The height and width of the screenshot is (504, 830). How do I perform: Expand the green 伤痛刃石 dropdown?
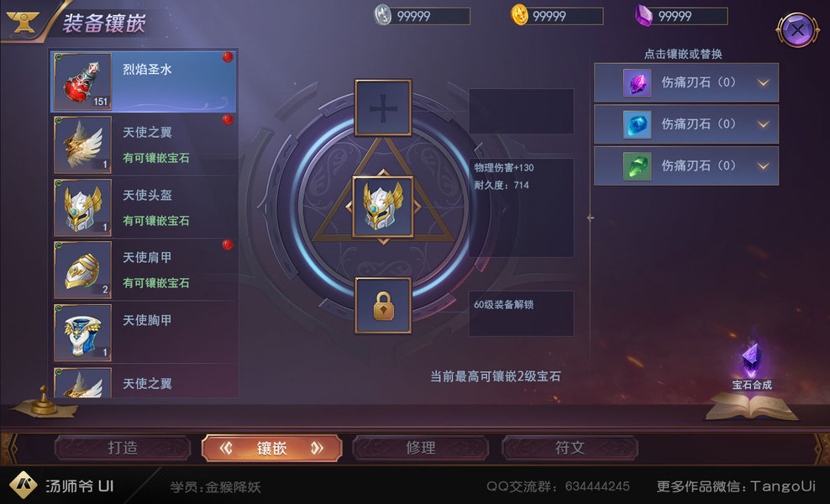click(763, 166)
